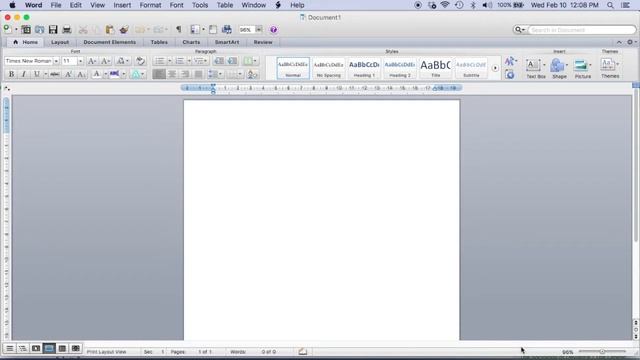This screenshot has width=640, height=360.
Task: Apply the Heading 2 style
Action: [400, 68]
